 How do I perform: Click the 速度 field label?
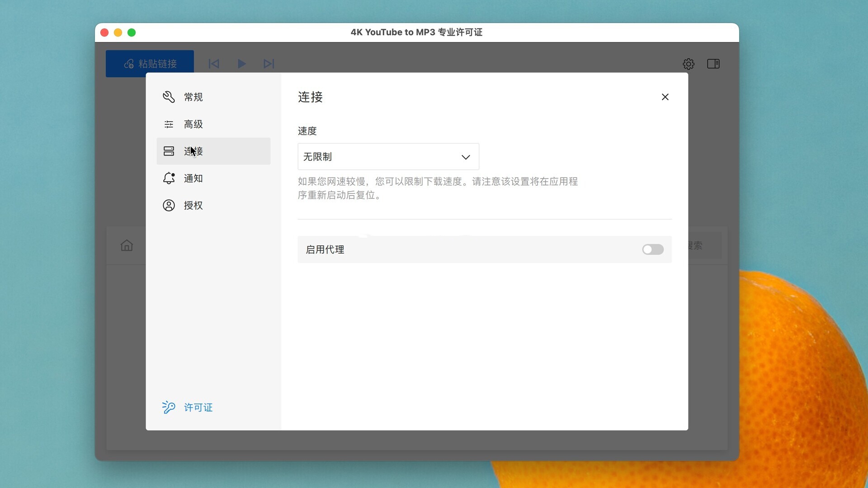coord(307,131)
